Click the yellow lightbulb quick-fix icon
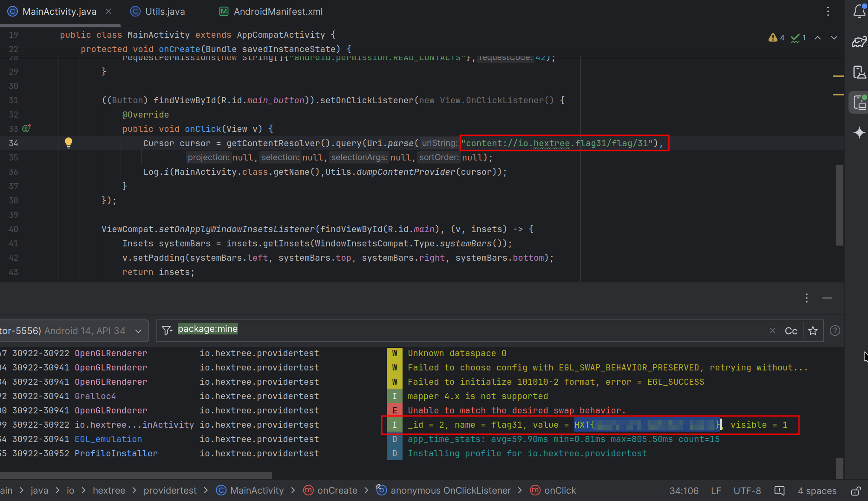 coord(69,143)
